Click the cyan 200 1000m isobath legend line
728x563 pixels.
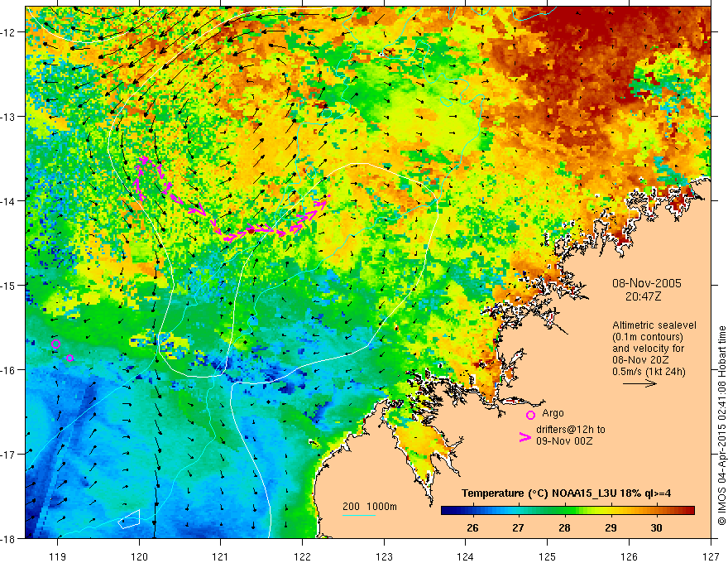[x=359, y=515]
